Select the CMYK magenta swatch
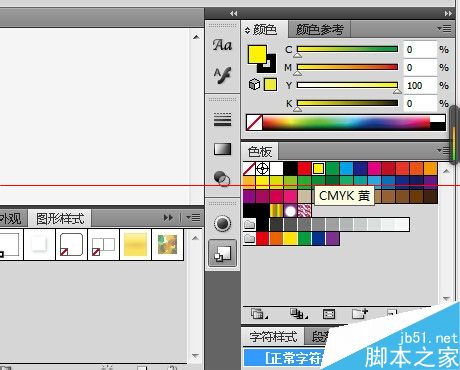 click(374, 169)
